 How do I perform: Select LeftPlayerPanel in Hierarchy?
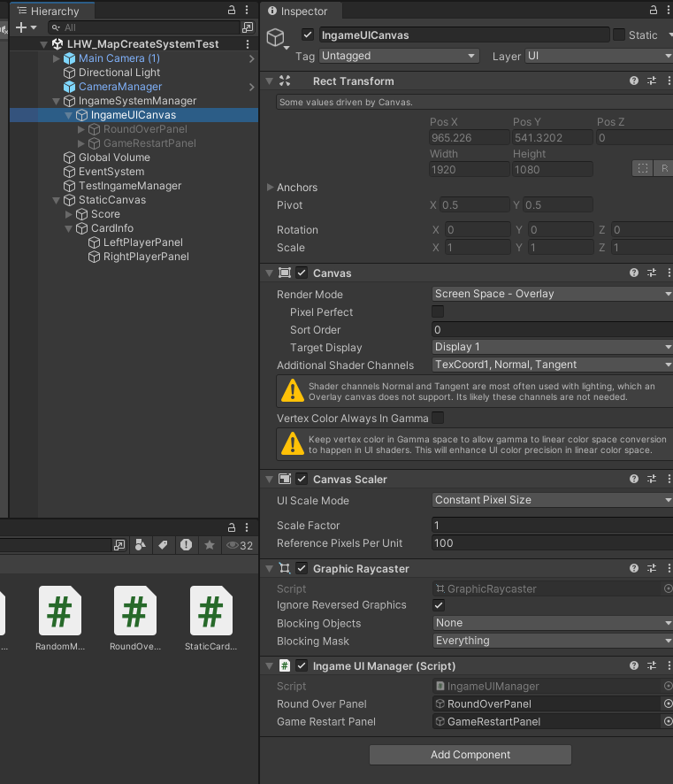click(x=143, y=242)
